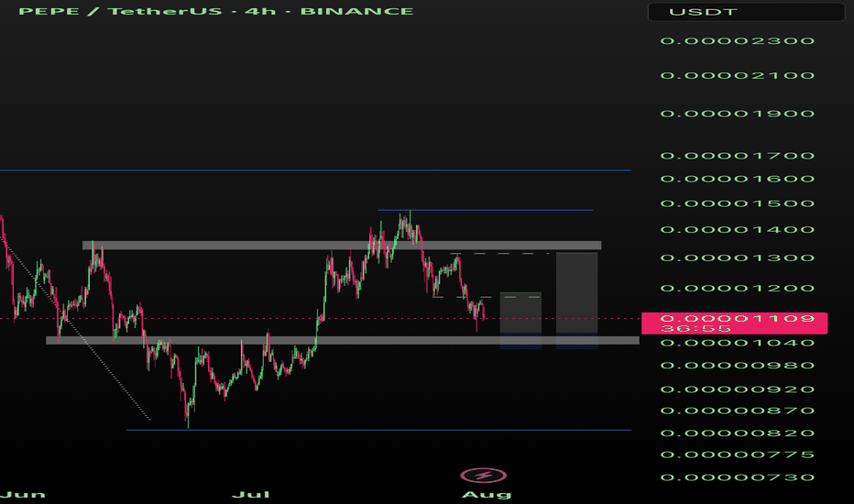Click the 0.00000820 price axis label
The width and height of the screenshot is (854, 504).
(x=738, y=433)
